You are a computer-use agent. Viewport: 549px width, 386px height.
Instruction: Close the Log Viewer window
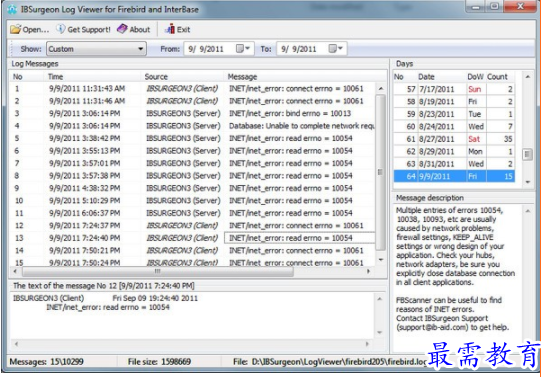point(521,6)
